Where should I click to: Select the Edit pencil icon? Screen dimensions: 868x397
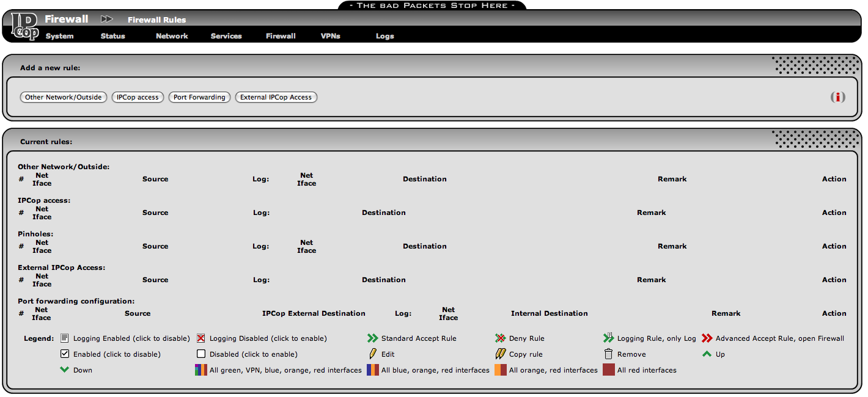click(x=373, y=354)
